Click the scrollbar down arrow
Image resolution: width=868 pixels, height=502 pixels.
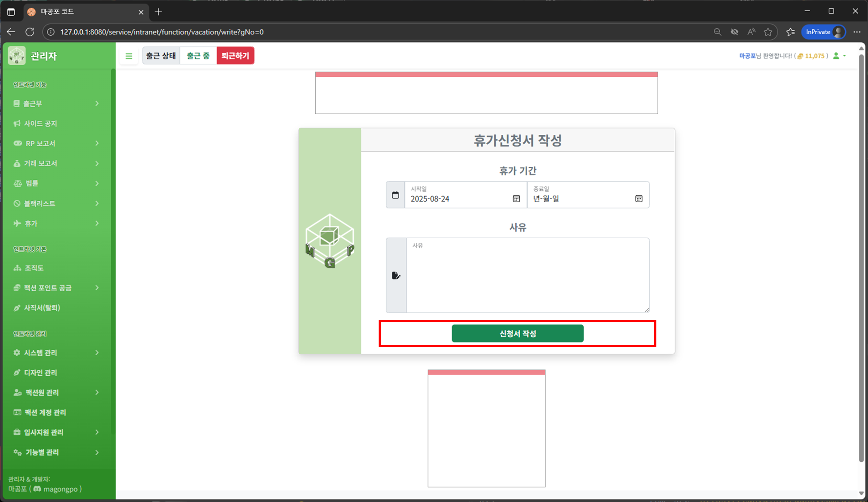point(861,493)
